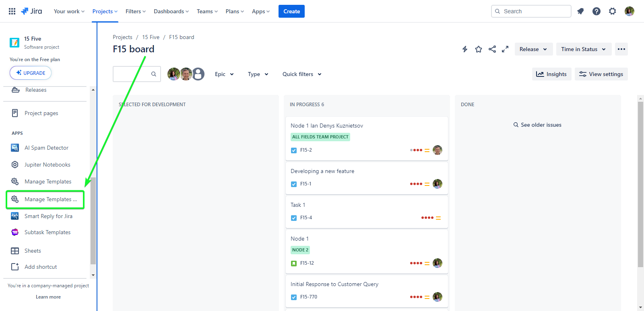Image resolution: width=644 pixels, height=311 pixels.
Task: Click the task checkbox icon on F15-2
Action: point(294,150)
